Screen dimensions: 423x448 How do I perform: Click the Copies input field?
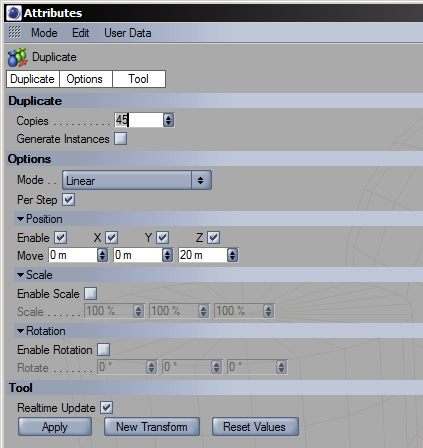[139, 120]
